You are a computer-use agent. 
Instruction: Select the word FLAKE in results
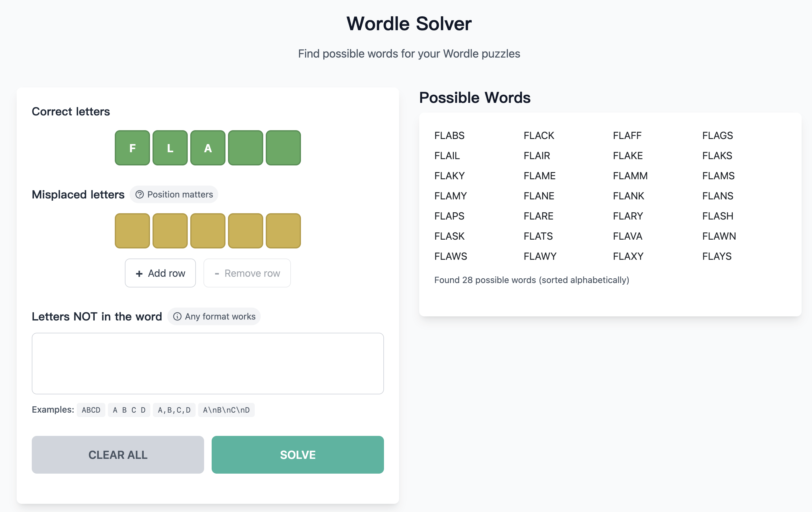(627, 156)
